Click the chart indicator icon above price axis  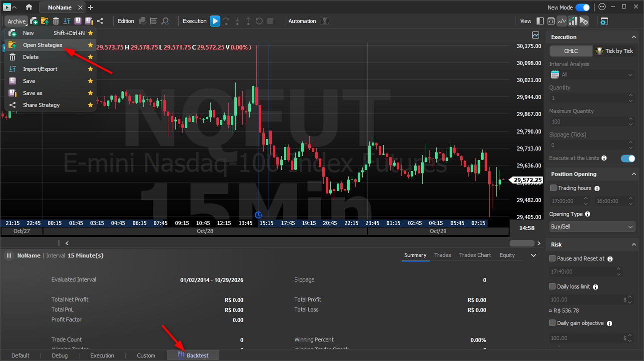536,35
